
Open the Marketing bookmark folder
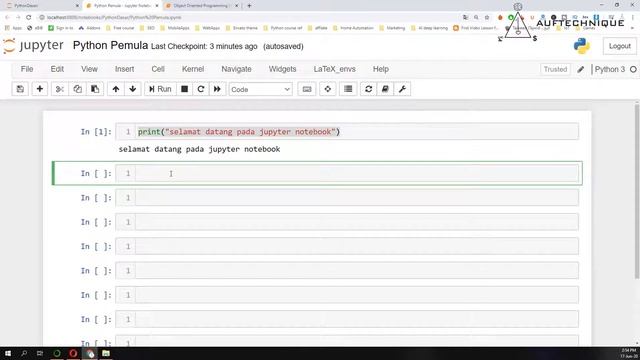pos(392,28)
